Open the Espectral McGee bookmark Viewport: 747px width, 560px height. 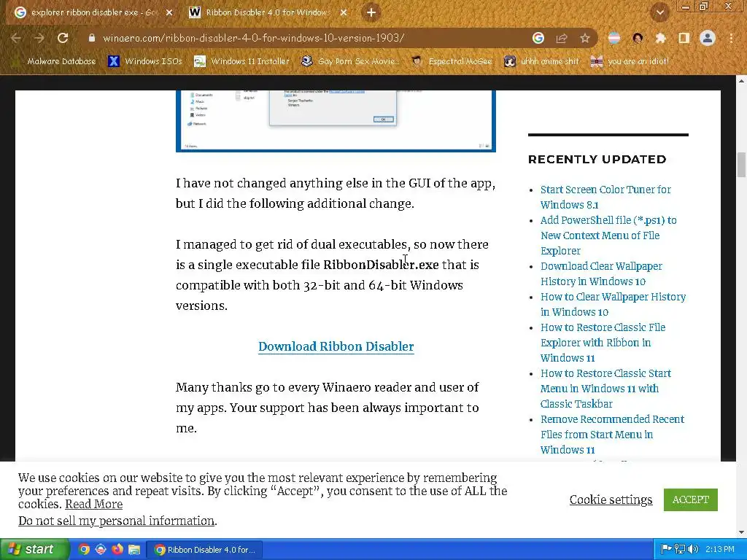click(x=452, y=61)
